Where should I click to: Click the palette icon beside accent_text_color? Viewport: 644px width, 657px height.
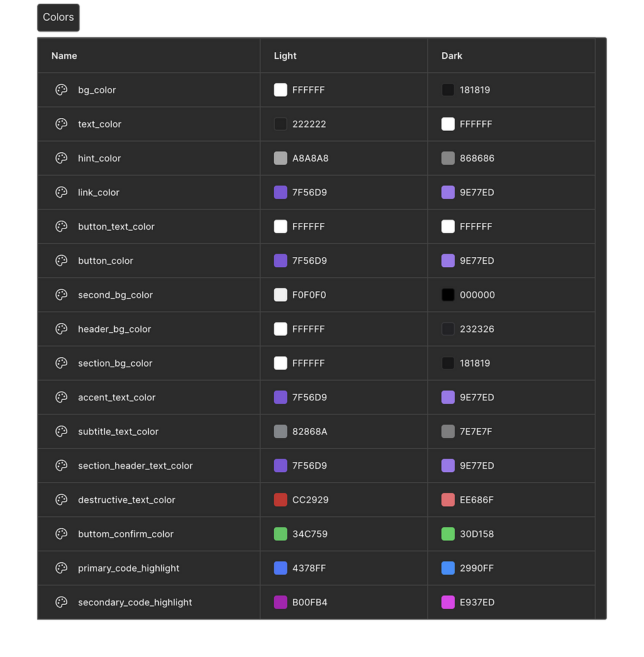click(61, 397)
